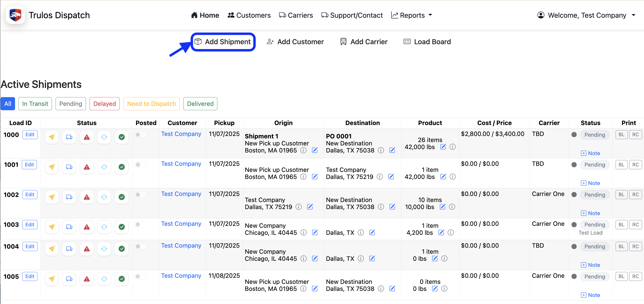Go to the Carriers page
644x304 pixels.
(x=296, y=15)
